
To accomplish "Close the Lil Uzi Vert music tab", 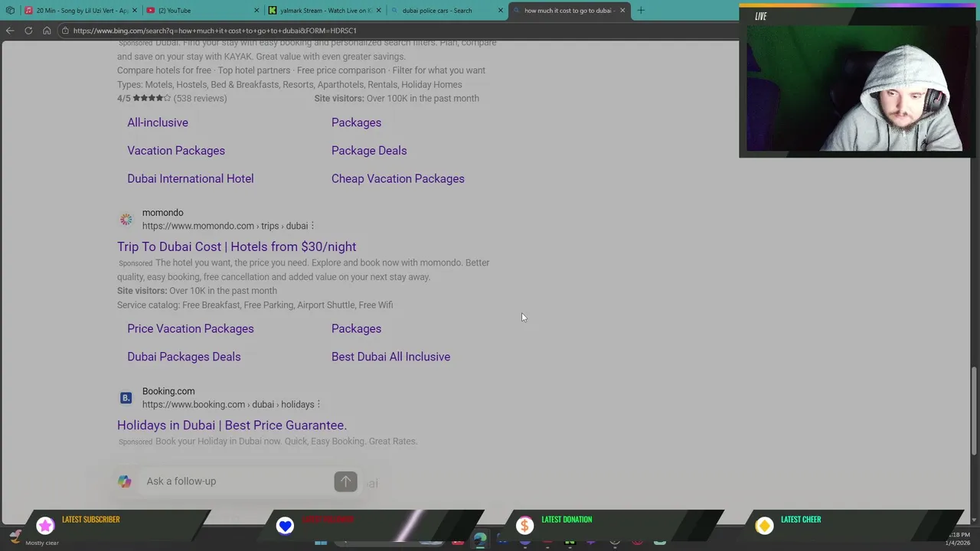I will coord(134,11).
